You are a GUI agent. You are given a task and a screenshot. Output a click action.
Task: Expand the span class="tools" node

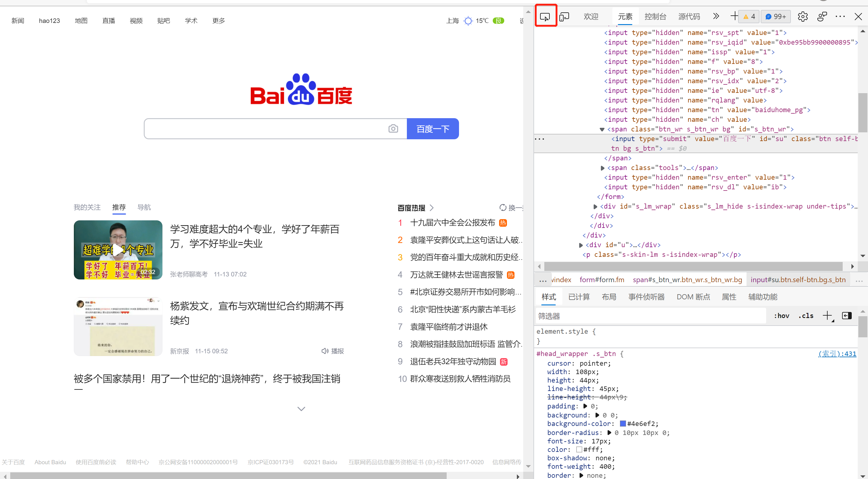(602, 168)
